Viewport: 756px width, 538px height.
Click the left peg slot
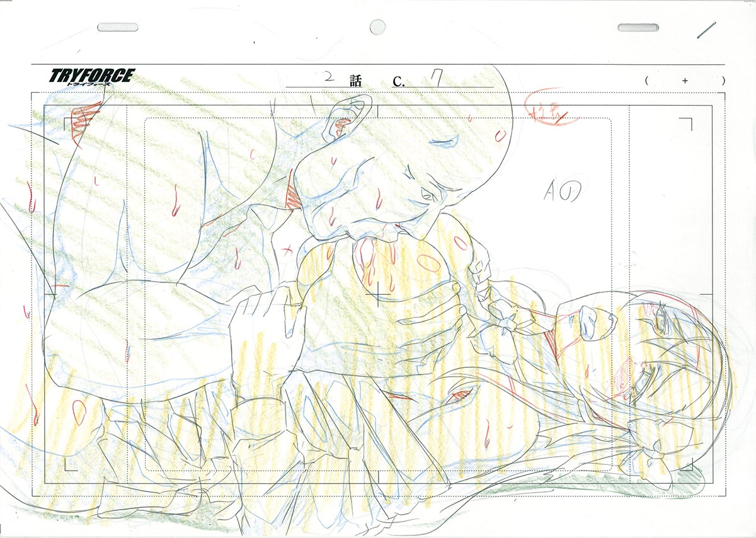(117, 27)
